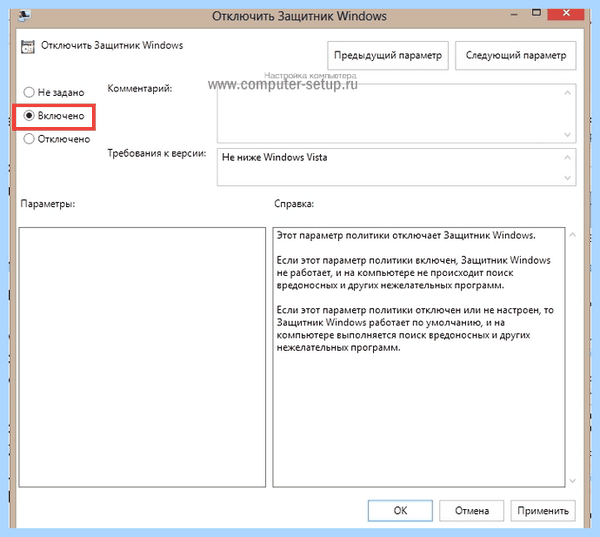Click the help text "Этот параметр политики отключает"

[359, 235]
